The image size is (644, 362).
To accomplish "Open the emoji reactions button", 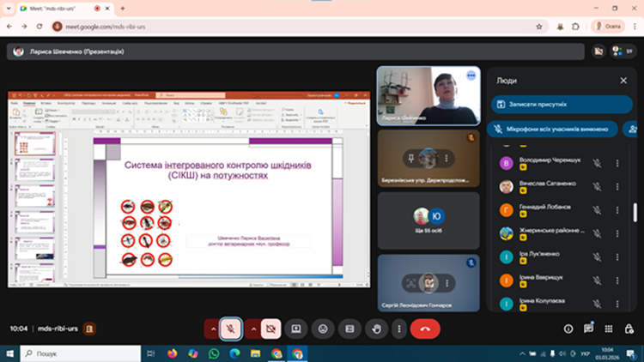I will (x=323, y=329).
